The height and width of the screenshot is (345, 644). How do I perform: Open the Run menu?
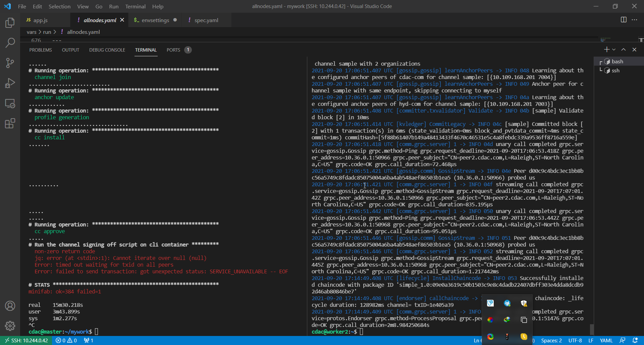coord(114,6)
